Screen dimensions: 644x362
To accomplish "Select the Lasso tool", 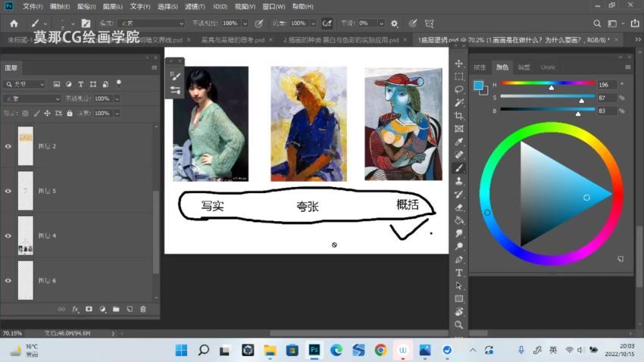I will (459, 89).
